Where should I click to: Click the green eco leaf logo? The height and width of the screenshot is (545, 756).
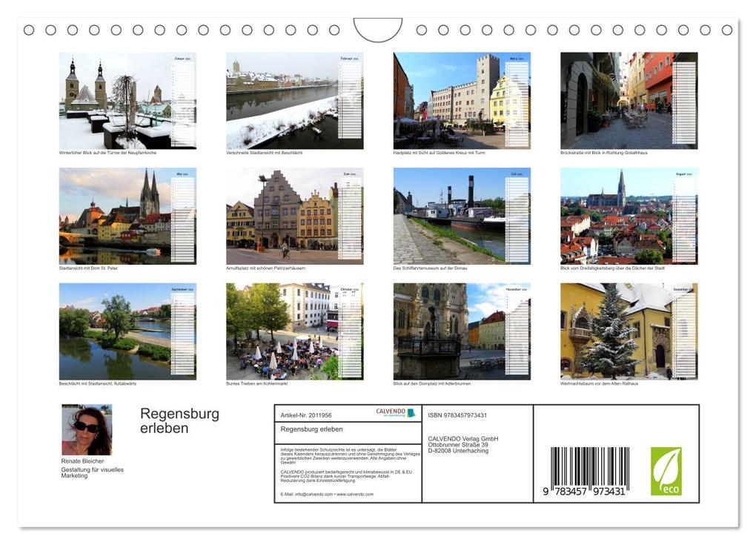(x=666, y=471)
